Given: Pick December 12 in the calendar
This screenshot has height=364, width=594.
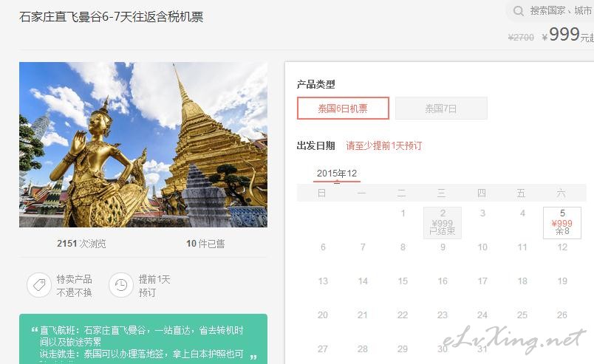Looking at the screenshot, I should [562, 247].
